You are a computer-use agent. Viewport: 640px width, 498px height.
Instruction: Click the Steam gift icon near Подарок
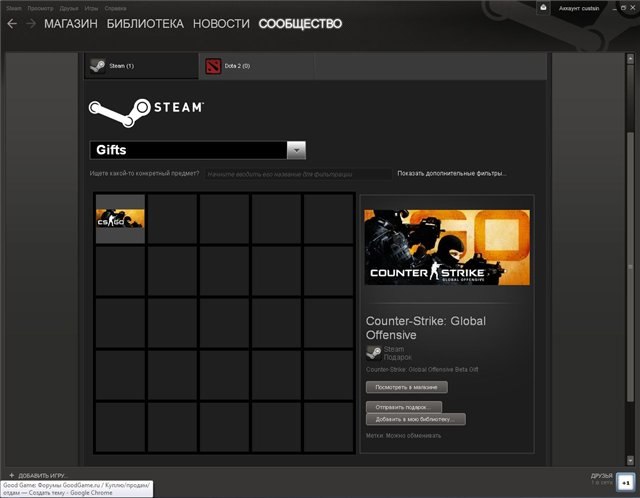click(373, 353)
